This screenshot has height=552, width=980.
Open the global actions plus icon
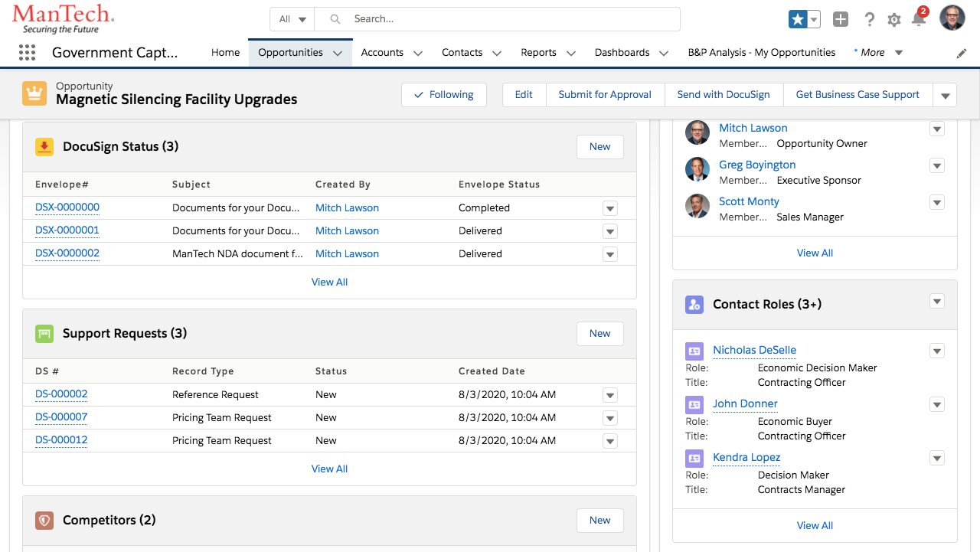(x=841, y=20)
